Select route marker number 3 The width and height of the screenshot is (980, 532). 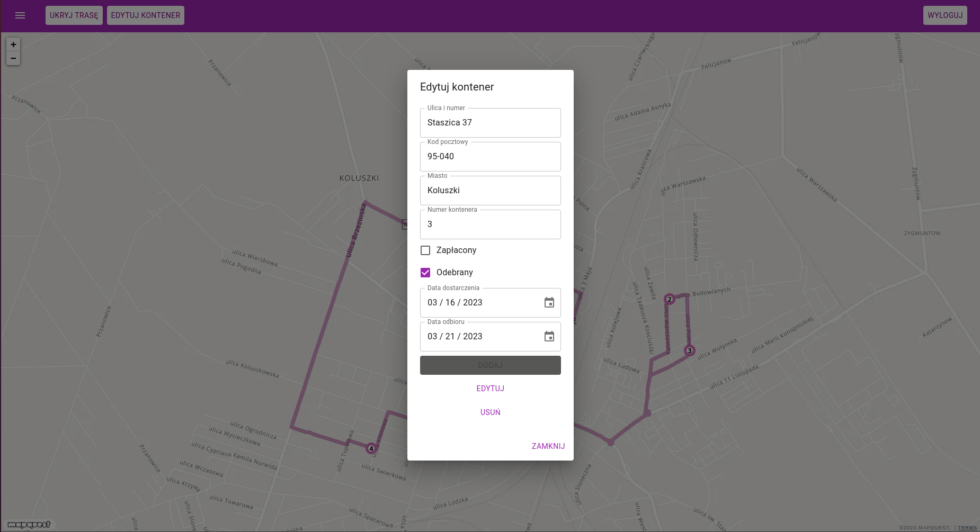689,350
